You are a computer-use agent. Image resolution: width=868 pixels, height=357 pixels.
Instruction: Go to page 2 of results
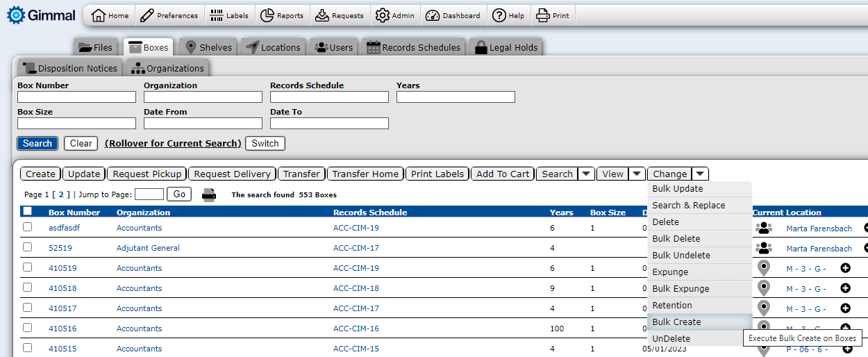tap(61, 195)
